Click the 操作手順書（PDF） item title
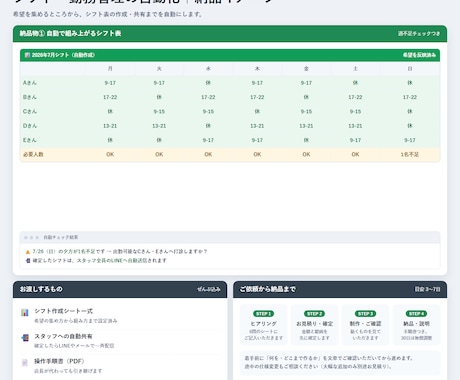 click(60, 361)
